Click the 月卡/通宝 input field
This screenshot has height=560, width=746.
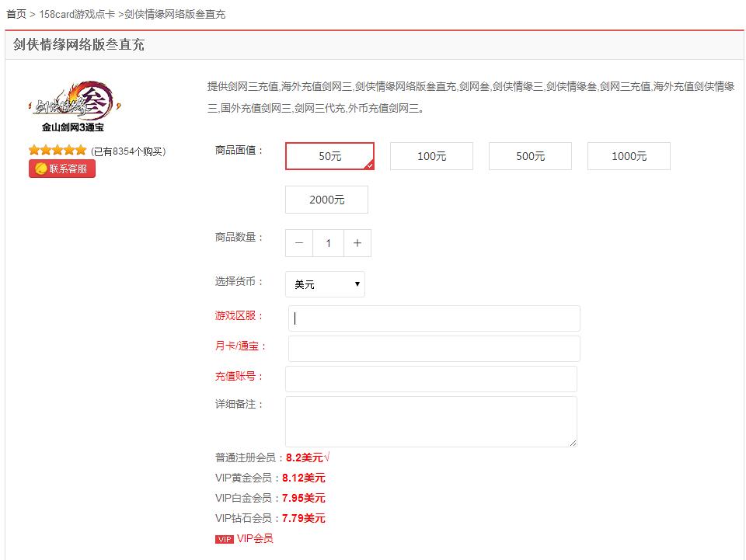[x=434, y=349]
